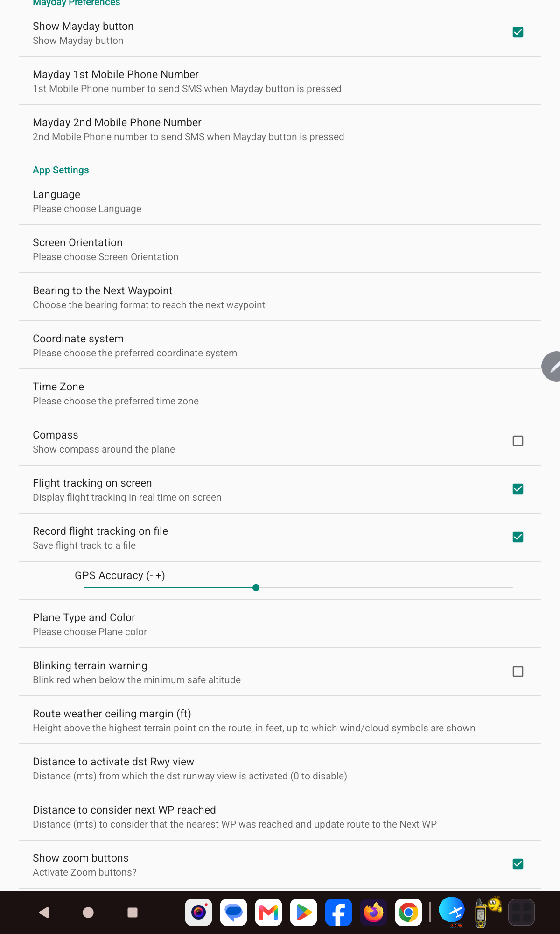Open the Firefox browser icon
The image size is (560, 934).
[373, 912]
